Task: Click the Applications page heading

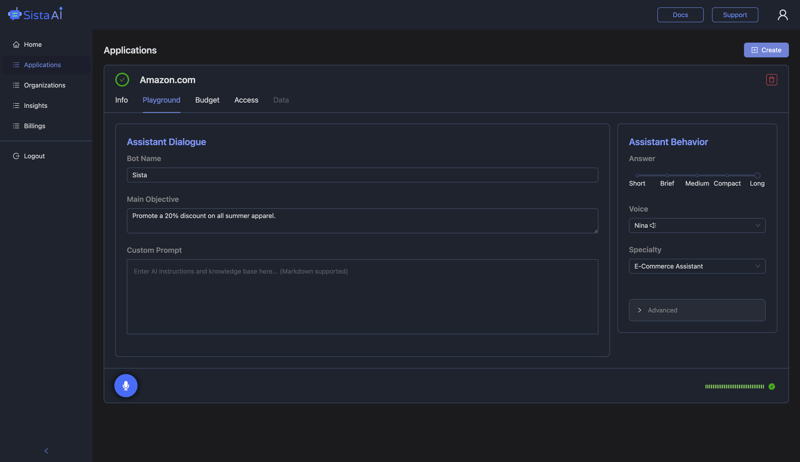Action: [x=130, y=50]
